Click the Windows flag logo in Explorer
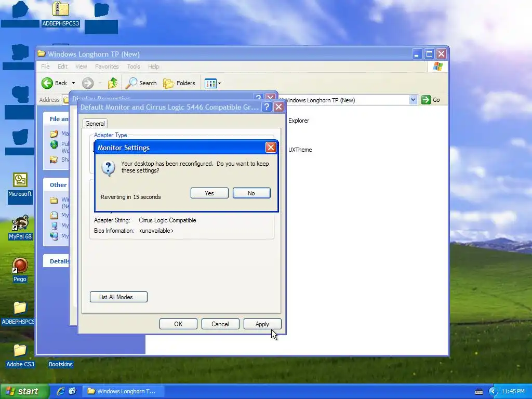 [437, 66]
